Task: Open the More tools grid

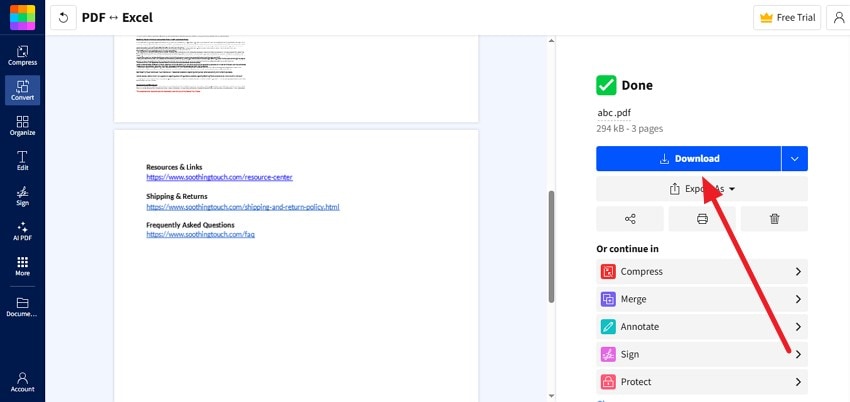Action: (x=22, y=267)
